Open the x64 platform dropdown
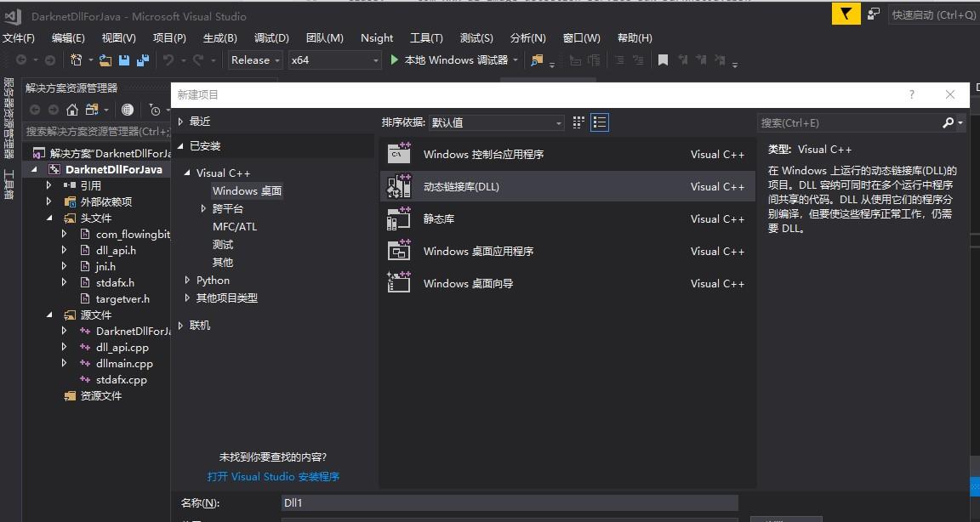Image resolution: width=980 pixels, height=522 pixels. click(x=334, y=60)
